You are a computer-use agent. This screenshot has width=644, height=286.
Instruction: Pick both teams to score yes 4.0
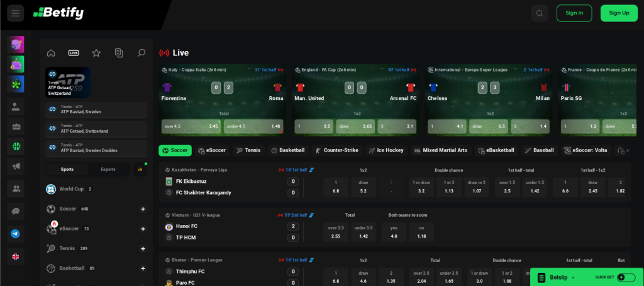(x=394, y=232)
